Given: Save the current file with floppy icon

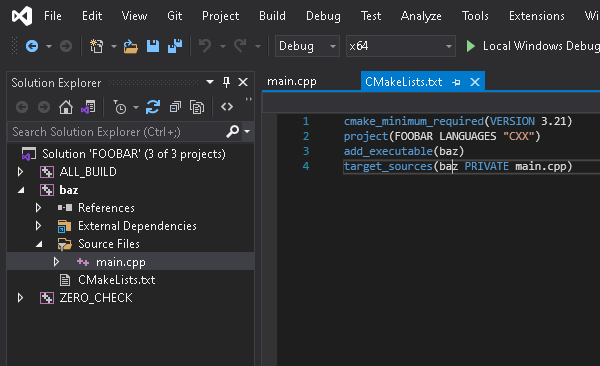Looking at the screenshot, I should 153,46.
